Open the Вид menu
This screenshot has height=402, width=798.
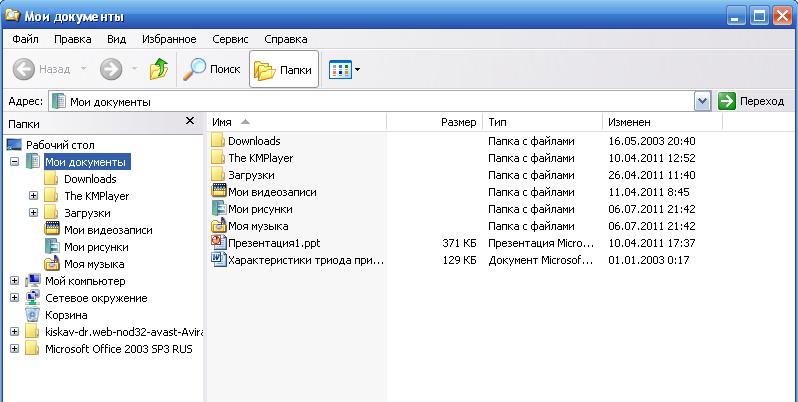pyautogui.click(x=117, y=39)
